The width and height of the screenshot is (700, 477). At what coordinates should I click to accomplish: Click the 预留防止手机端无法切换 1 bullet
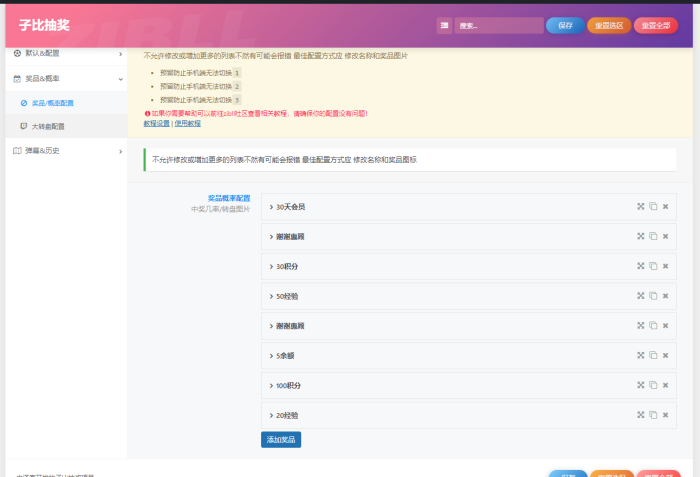click(200, 73)
